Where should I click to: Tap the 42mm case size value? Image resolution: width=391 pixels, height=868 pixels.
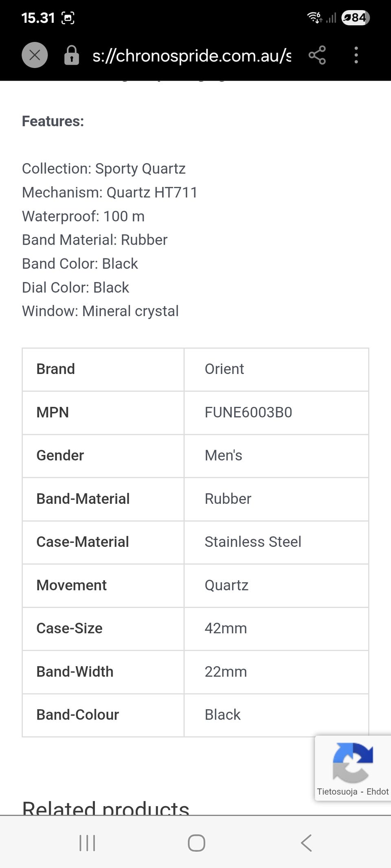[x=226, y=628]
